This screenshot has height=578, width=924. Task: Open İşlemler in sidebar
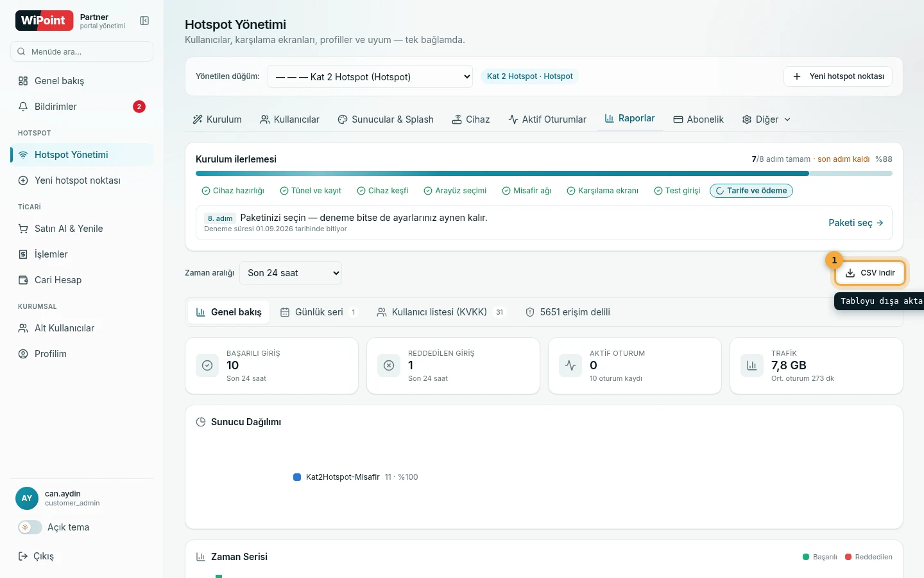pyautogui.click(x=81, y=254)
